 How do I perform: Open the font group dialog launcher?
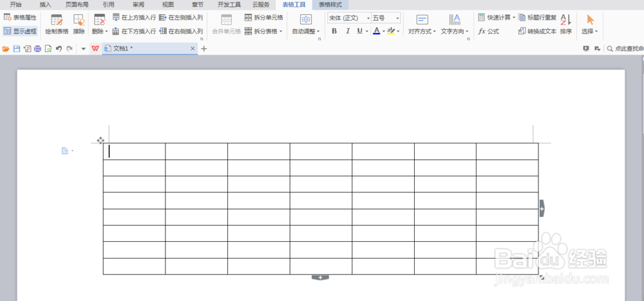click(x=319, y=39)
